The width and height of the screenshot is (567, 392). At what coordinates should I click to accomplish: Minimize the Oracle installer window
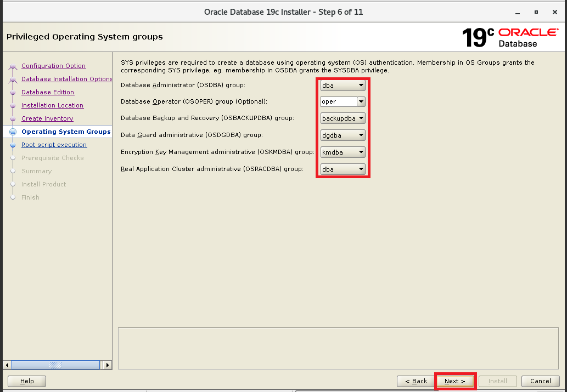pos(518,12)
